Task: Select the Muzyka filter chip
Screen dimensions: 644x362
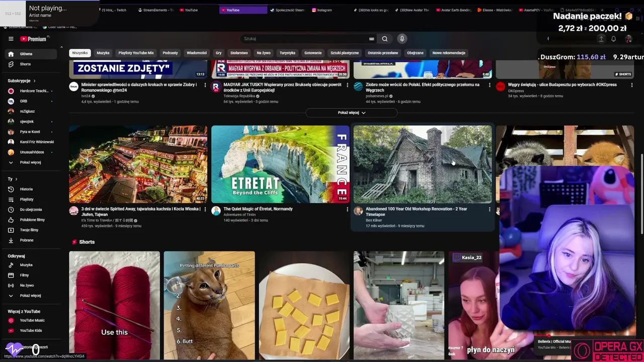Action: [x=103, y=53]
